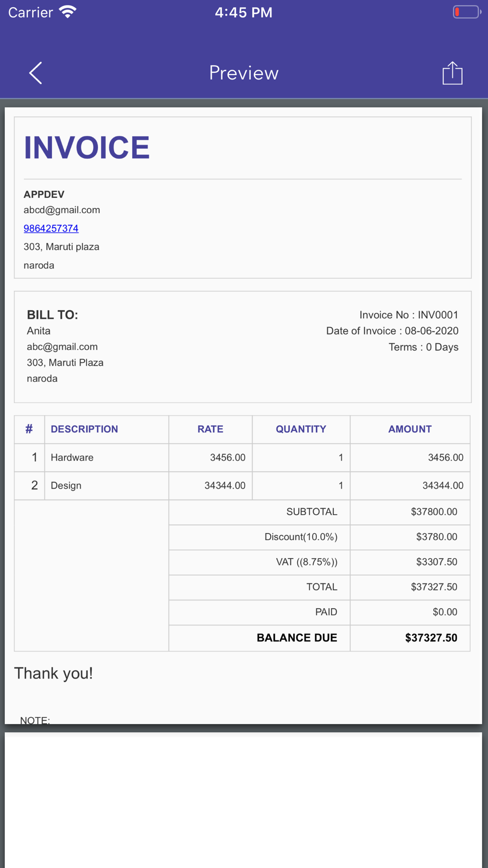Select the Discount(10.0%) row label
Screen dimensions: 488x868
click(301, 537)
